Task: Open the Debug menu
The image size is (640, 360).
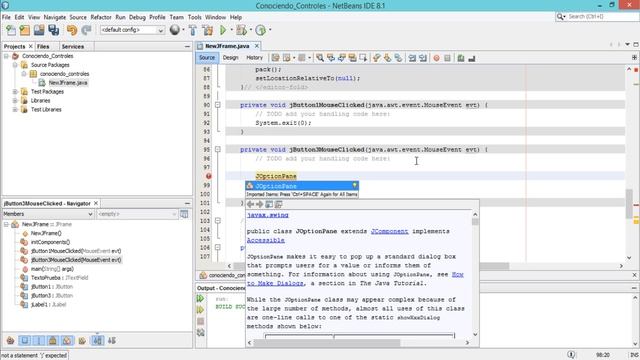Action: pos(137,17)
